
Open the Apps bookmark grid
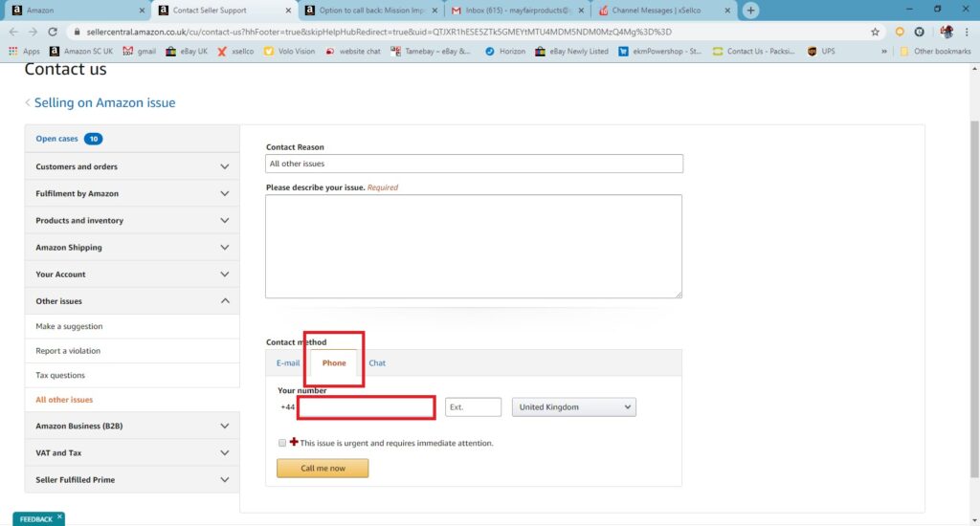pyautogui.click(x=24, y=52)
